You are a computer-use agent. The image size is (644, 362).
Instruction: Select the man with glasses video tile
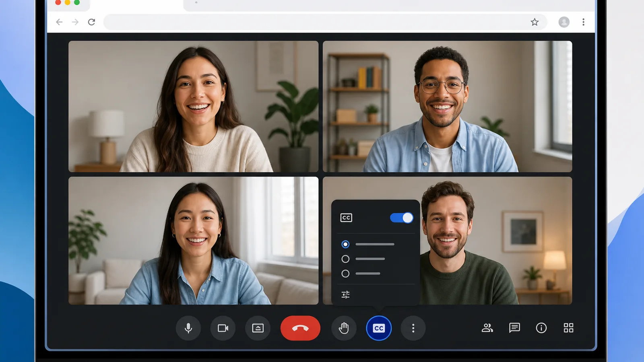coord(447,107)
